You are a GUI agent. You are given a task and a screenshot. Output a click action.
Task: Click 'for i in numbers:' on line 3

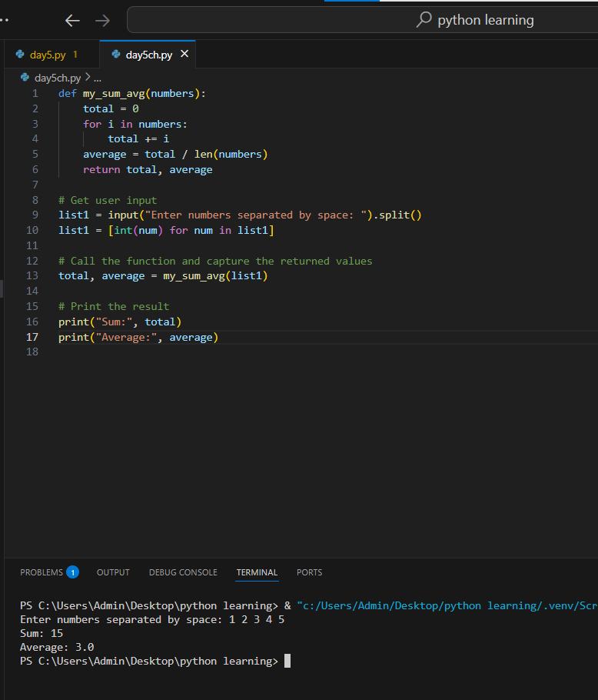(x=135, y=124)
